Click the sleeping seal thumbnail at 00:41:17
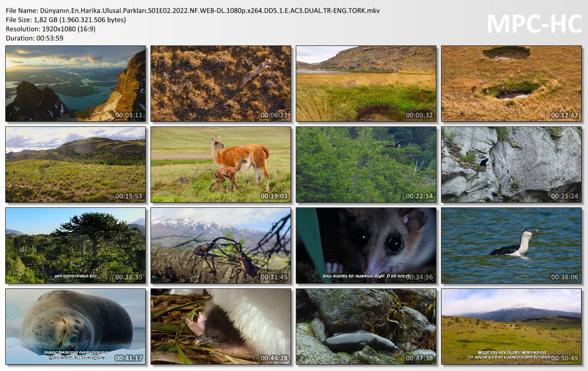Viewport: 588px width, 371px height. coord(75,327)
